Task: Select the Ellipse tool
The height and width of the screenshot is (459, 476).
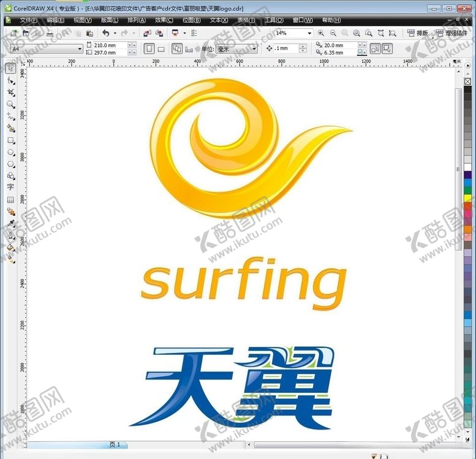Action: [10, 152]
